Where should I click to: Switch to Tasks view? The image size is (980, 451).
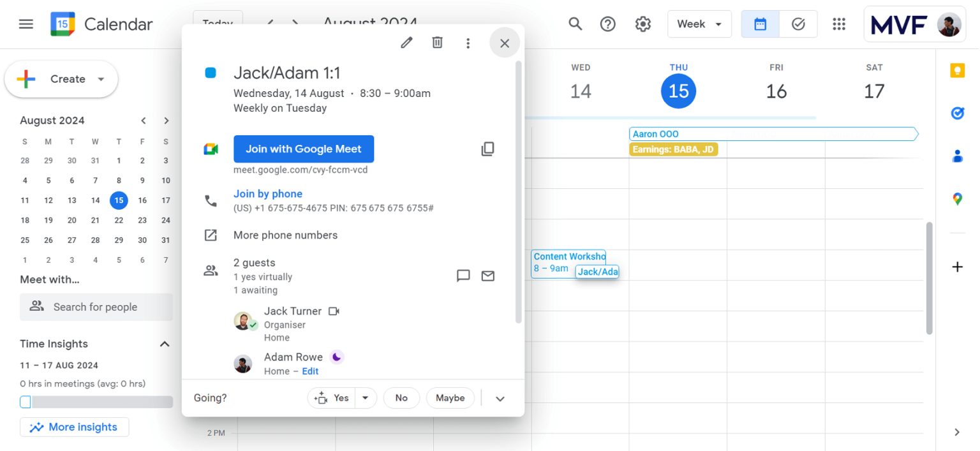(x=798, y=24)
